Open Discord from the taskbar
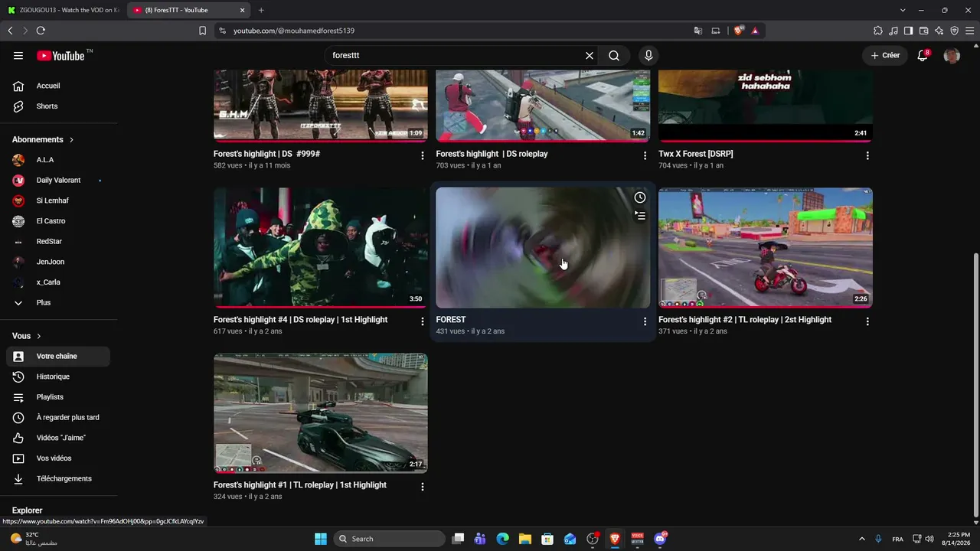Viewport: 980px width, 551px height. point(660,539)
